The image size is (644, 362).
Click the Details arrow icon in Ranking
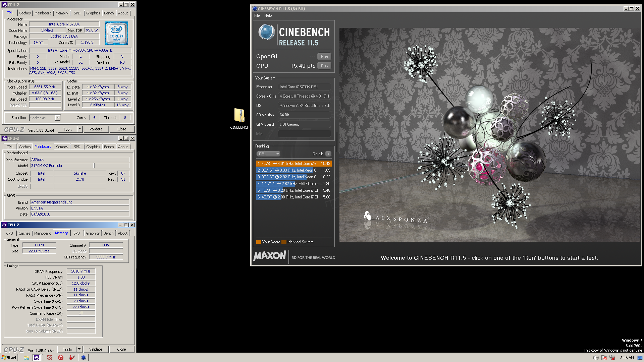(328, 154)
